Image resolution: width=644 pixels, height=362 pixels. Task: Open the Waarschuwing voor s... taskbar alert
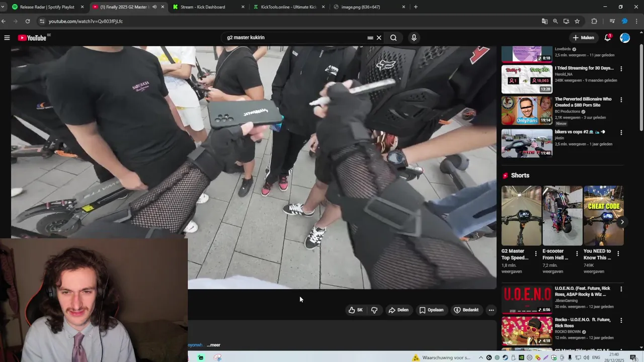441,357
